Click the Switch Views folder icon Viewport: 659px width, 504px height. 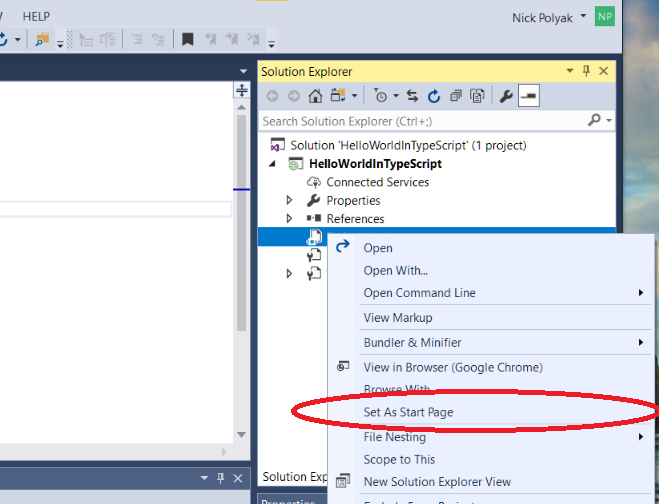pyautogui.click(x=337, y=96)
